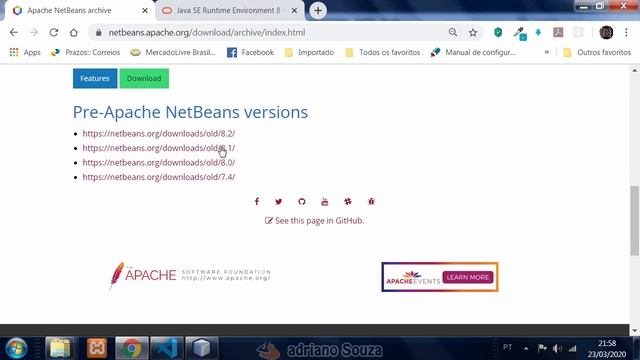Open the GitHub icon in page footer
Screen dimensions: 640x360
pyautogui.click(x=302, y=201)
